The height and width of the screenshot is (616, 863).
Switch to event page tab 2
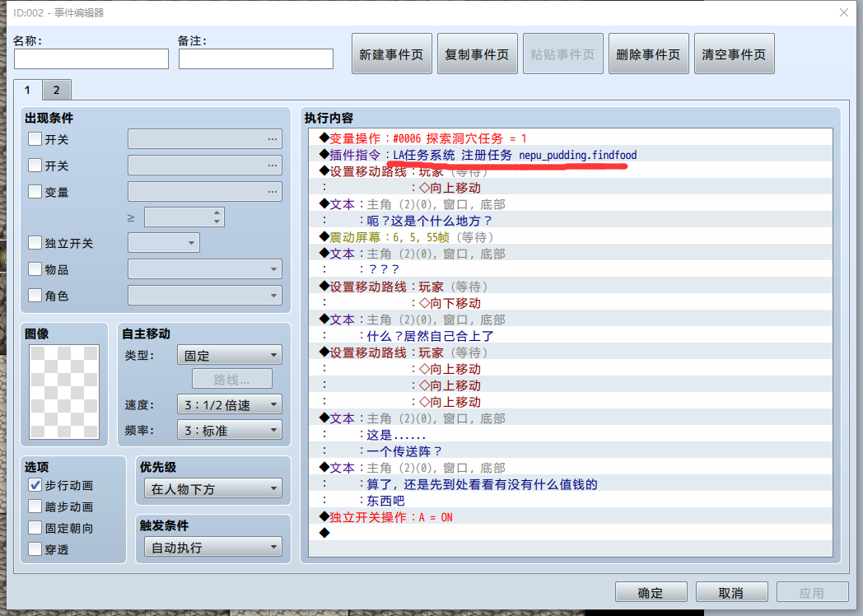56,90
